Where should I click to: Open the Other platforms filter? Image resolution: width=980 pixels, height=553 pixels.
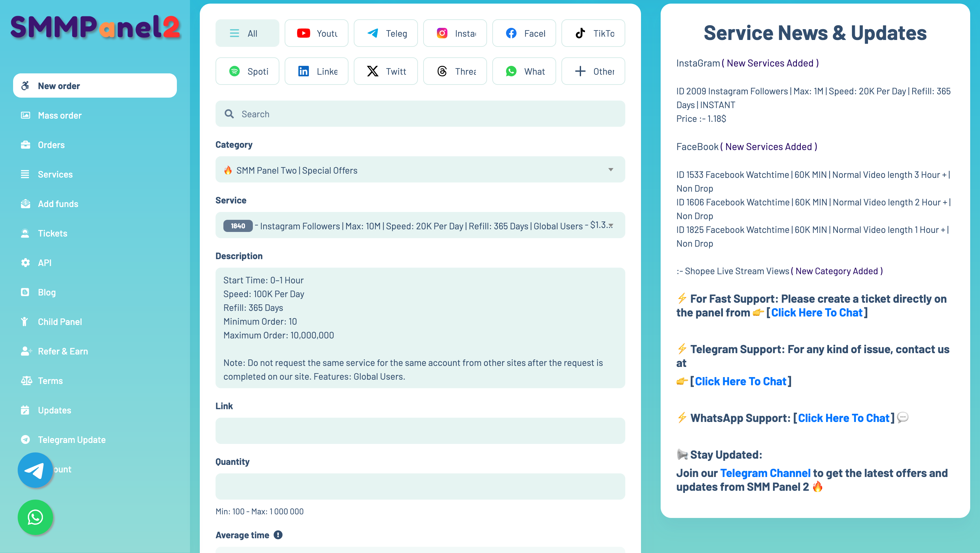[x=593, y=71]
